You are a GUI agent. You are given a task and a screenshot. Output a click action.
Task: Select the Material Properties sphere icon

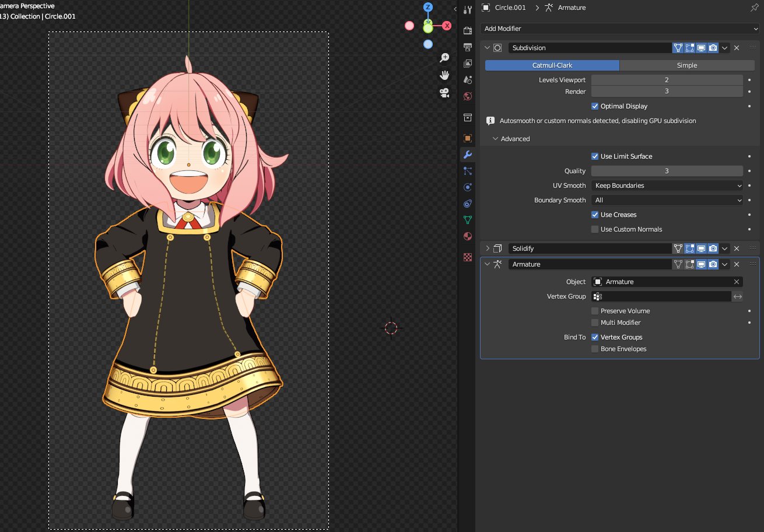(467, 237)
